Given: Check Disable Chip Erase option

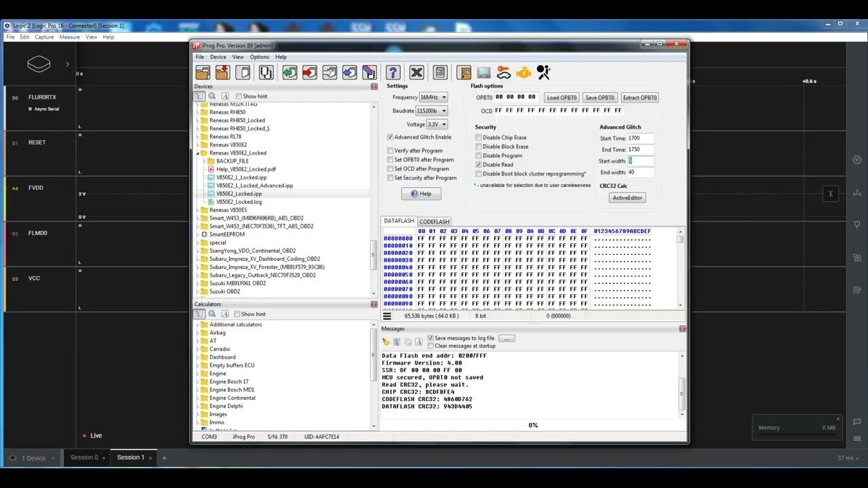Looking at the screenshot, I should (479, 138).
